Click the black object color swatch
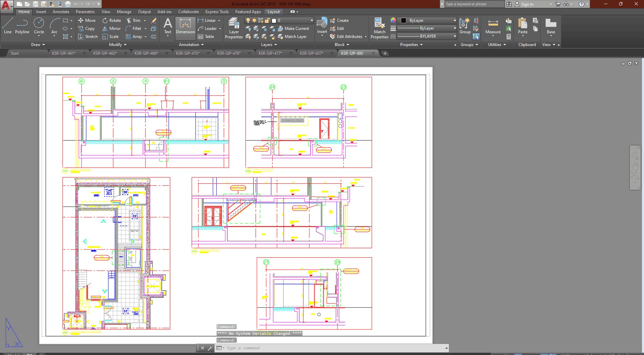Viewport: 644px width, 355px height. (404, 20)
